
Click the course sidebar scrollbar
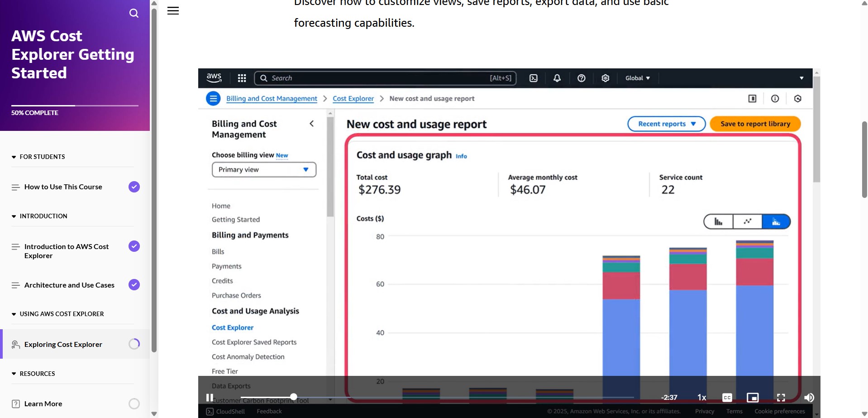point(154,180)
